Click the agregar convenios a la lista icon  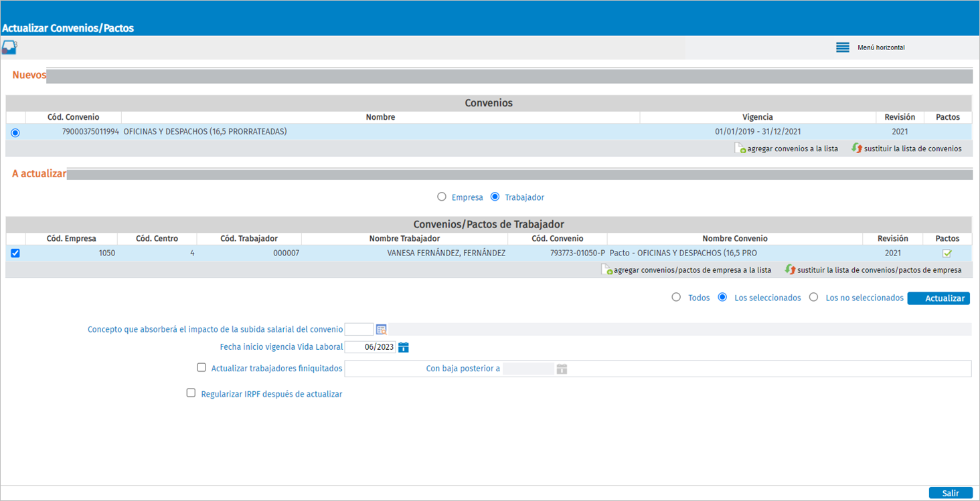(740, 148)
